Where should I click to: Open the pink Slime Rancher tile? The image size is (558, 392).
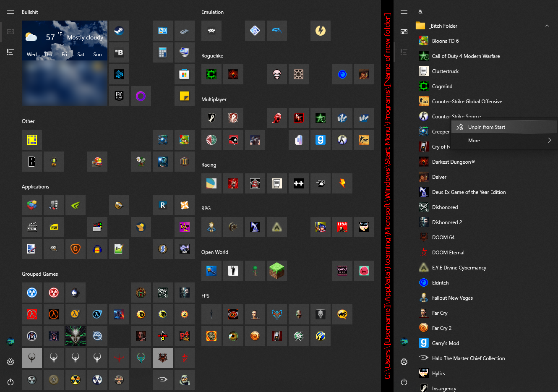click(364, 271)
